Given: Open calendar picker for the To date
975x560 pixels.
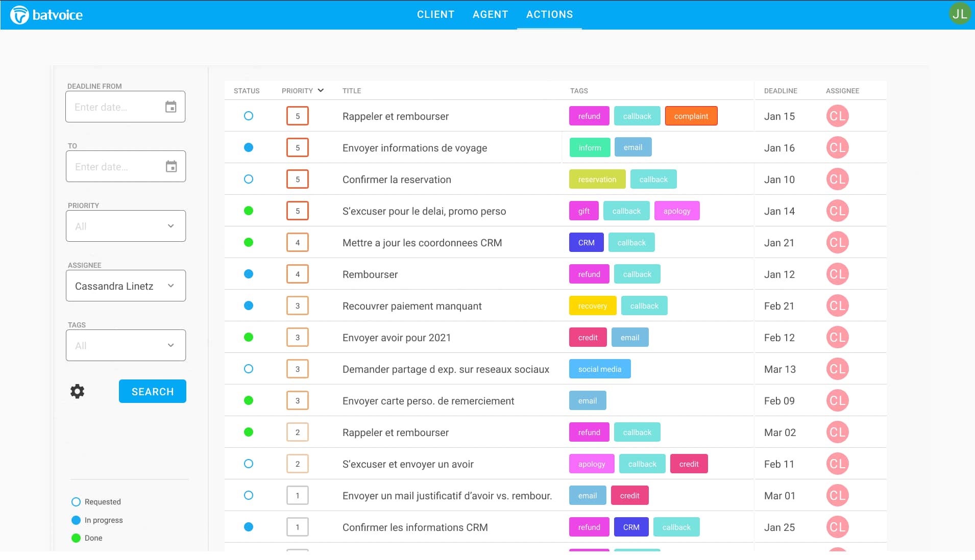Looking at the screenshot, I should click(172, 167).
